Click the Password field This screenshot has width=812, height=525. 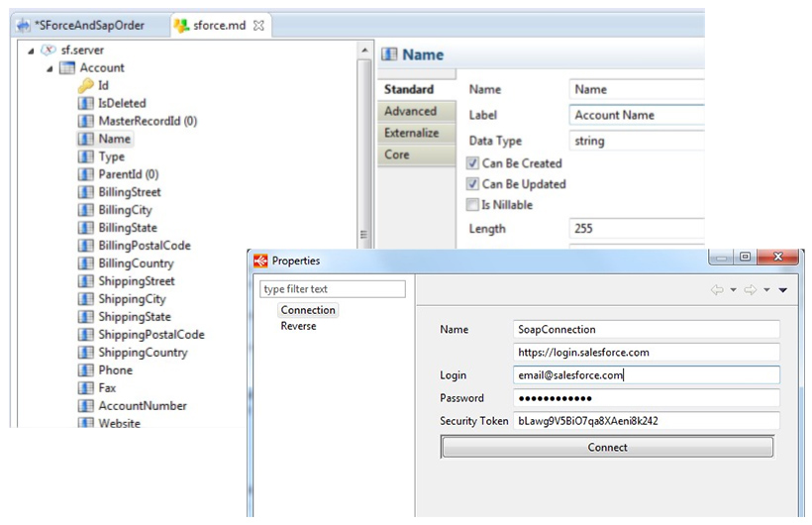point(647,398)
